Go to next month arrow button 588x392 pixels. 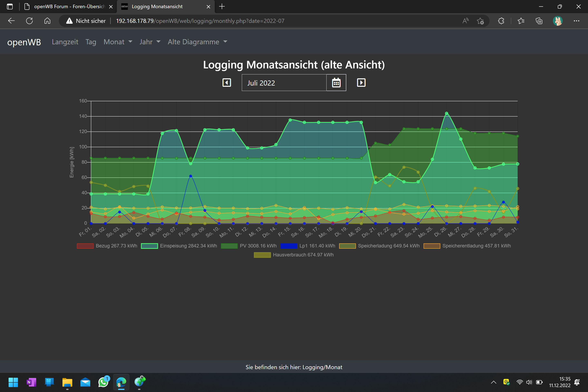(361, 83)
